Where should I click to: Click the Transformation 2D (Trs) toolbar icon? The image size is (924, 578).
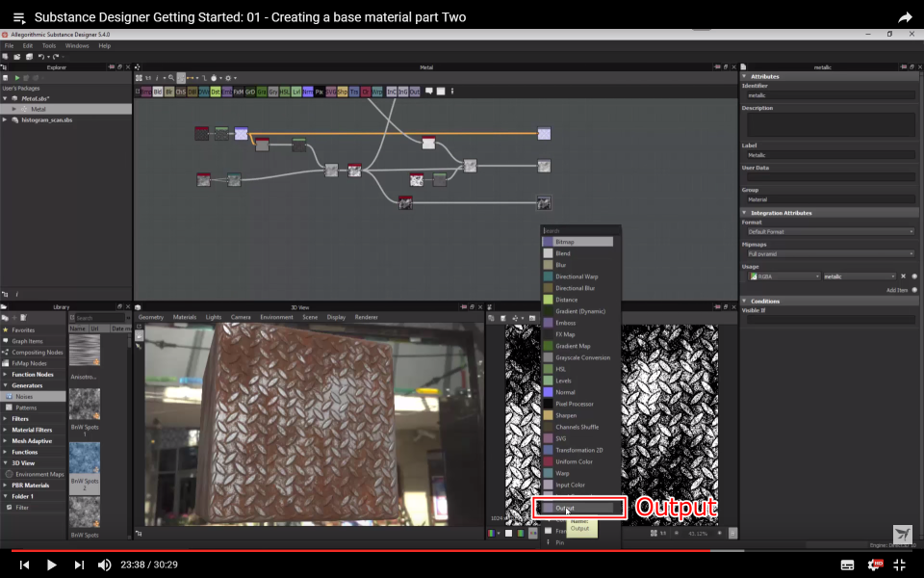tap(353, 92)
